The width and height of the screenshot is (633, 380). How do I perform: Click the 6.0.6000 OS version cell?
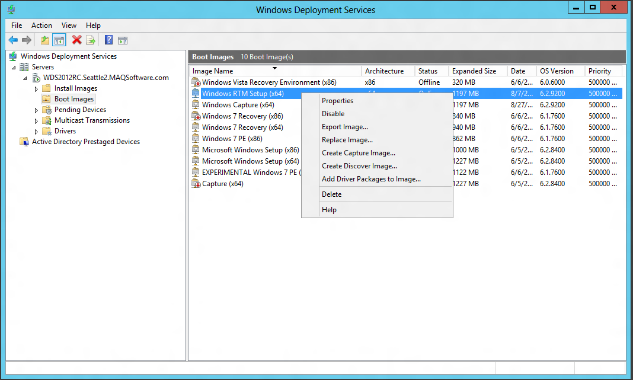tap(552, 82)
